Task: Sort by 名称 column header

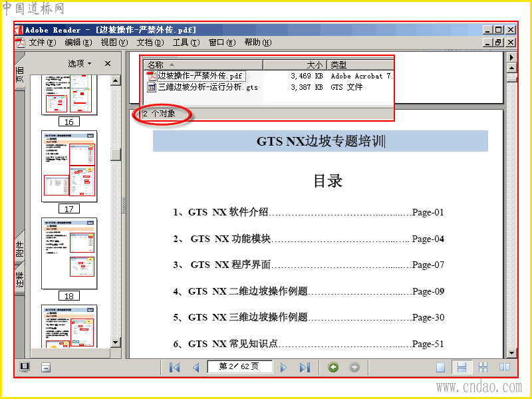Action: point(203,65)
